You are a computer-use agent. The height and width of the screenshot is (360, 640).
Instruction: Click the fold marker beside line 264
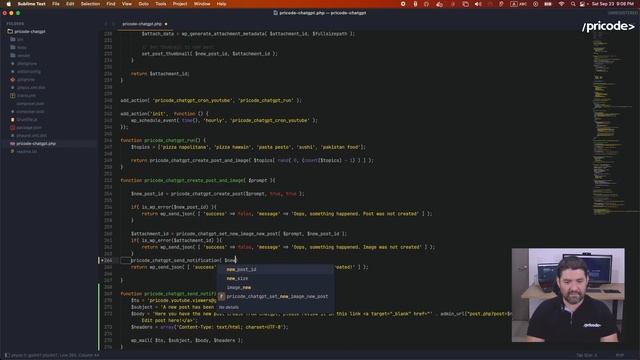pos(102,260)
